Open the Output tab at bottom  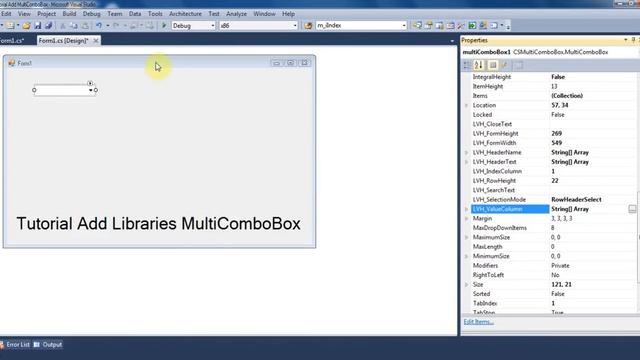(x=48, y=345)
